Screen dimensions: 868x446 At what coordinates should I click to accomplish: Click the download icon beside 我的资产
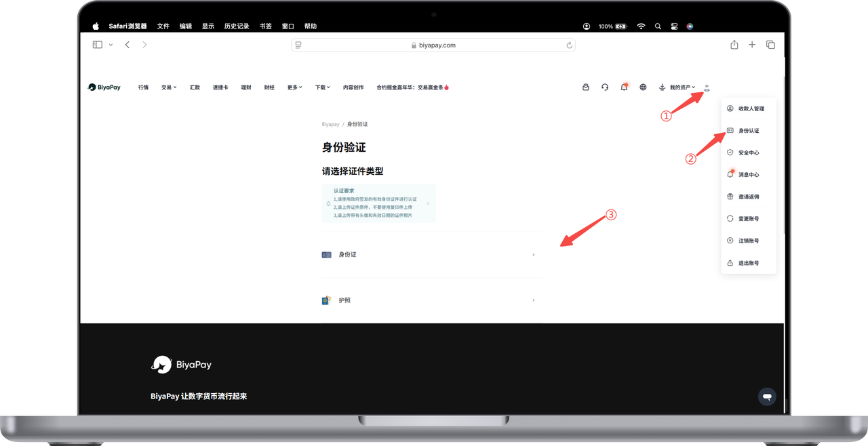point(662,87)
